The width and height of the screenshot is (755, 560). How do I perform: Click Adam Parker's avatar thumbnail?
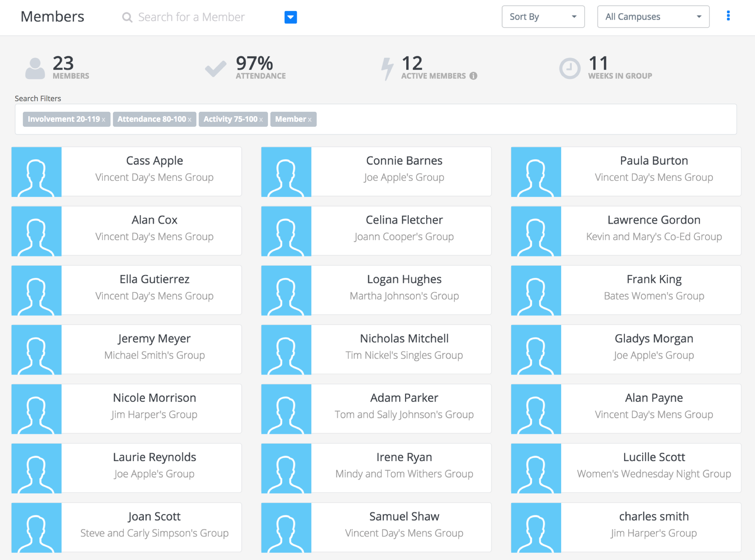tap(286, 409)
